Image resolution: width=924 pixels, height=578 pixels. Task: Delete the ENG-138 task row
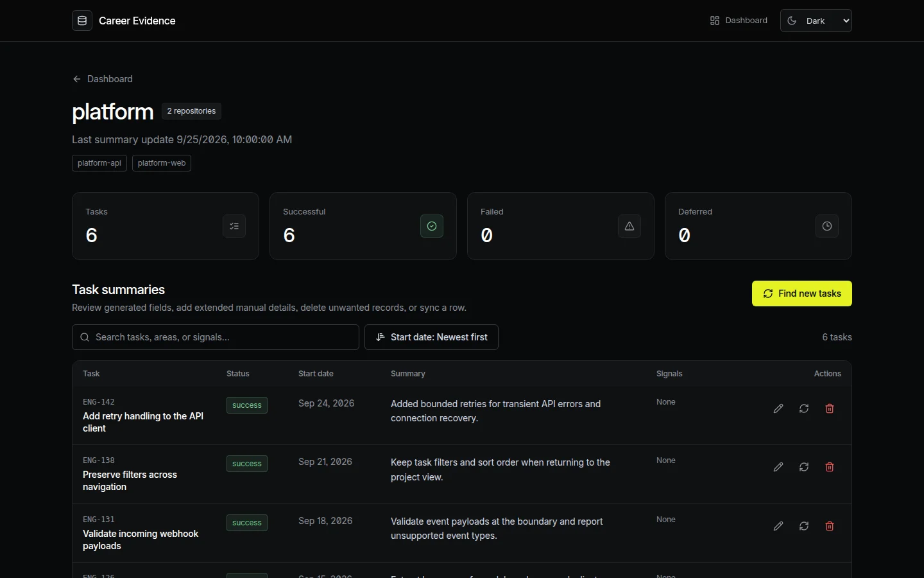tap(830, 467)
